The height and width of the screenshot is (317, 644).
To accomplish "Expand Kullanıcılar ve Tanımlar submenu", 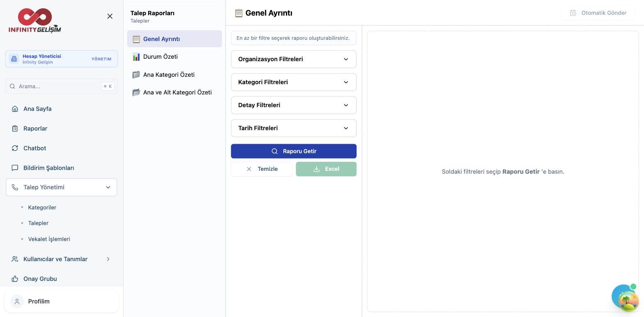I will (x=62, y=259).
